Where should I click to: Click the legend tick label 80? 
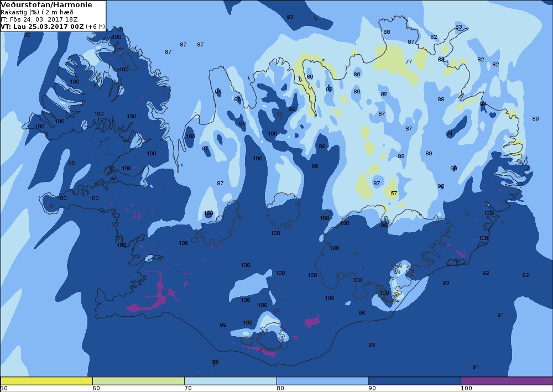click(x=280, y=389)
